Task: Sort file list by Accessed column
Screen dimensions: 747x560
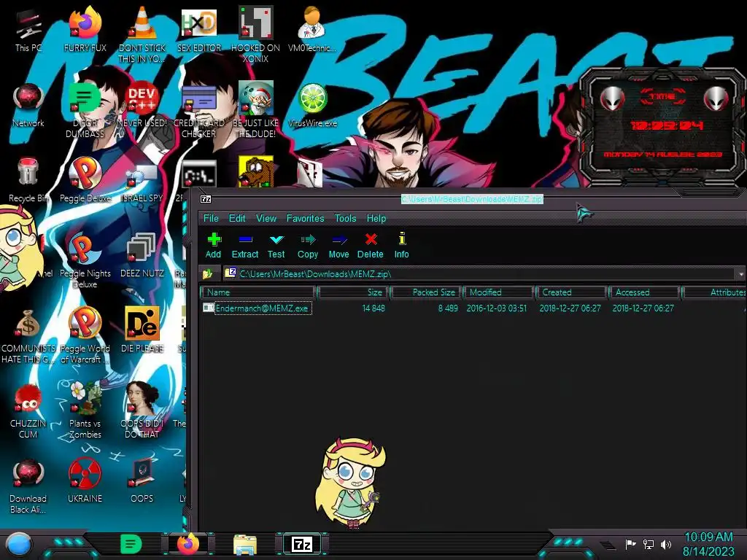Action: (x=643, y=292)
